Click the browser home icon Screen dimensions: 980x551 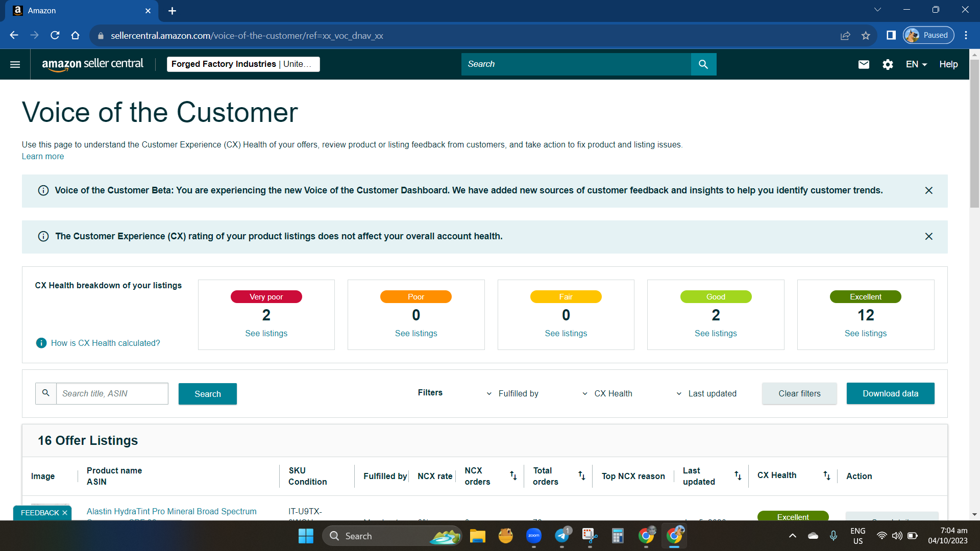[x=76, y=35]
